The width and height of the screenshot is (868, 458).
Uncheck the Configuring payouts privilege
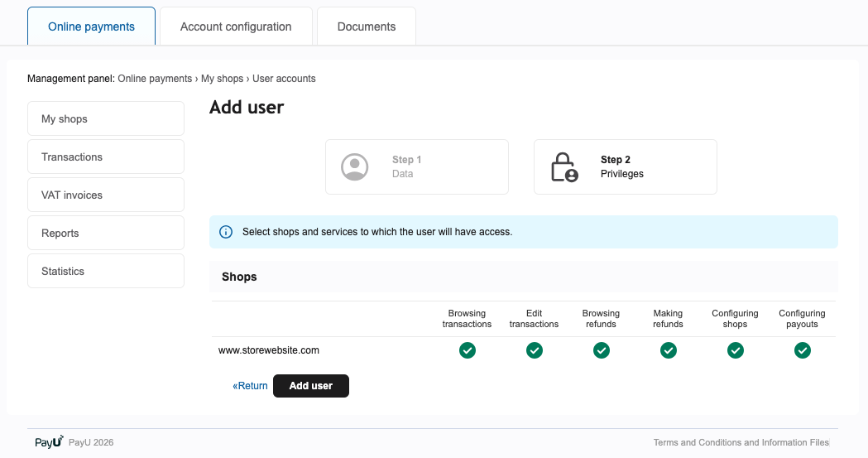(x=803, y=350)
